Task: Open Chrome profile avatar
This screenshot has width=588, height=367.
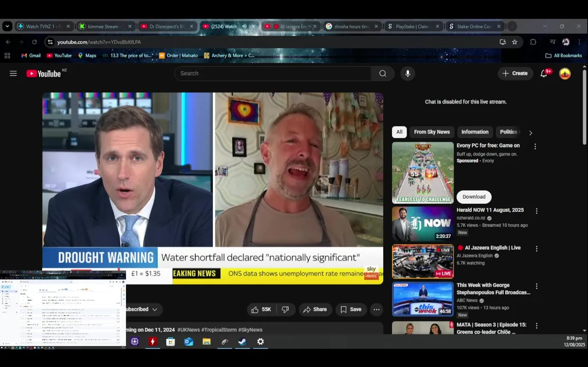Action: pyautogui.click(x=566, y=42)
